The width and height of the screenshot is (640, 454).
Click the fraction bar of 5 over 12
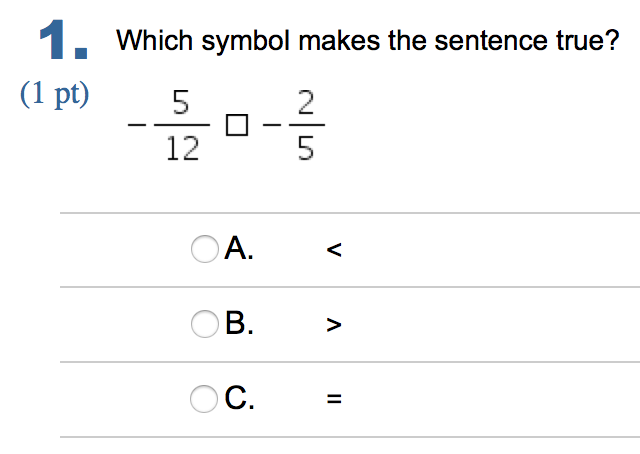[x=181, y=125]
